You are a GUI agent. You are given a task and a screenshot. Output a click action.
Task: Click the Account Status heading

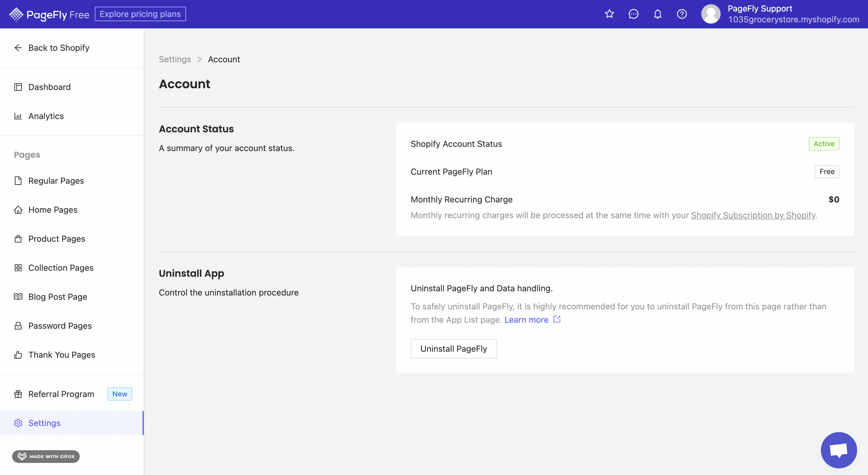[196, 129]
